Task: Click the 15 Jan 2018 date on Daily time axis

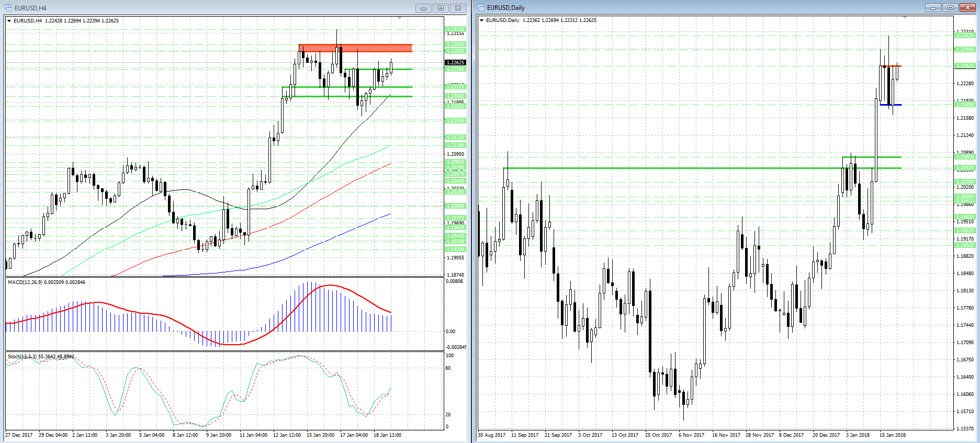Action: pyautogui.click(x=893, y=435)
